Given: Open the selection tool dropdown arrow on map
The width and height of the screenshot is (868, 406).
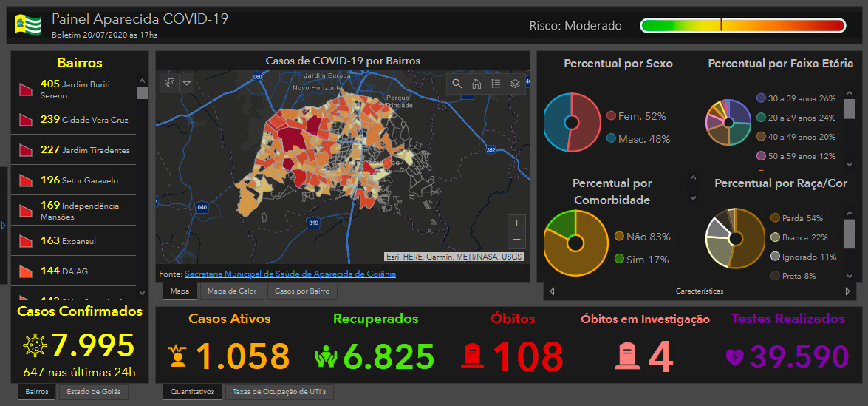Looking at the screenshot, I should click(187, 83).
